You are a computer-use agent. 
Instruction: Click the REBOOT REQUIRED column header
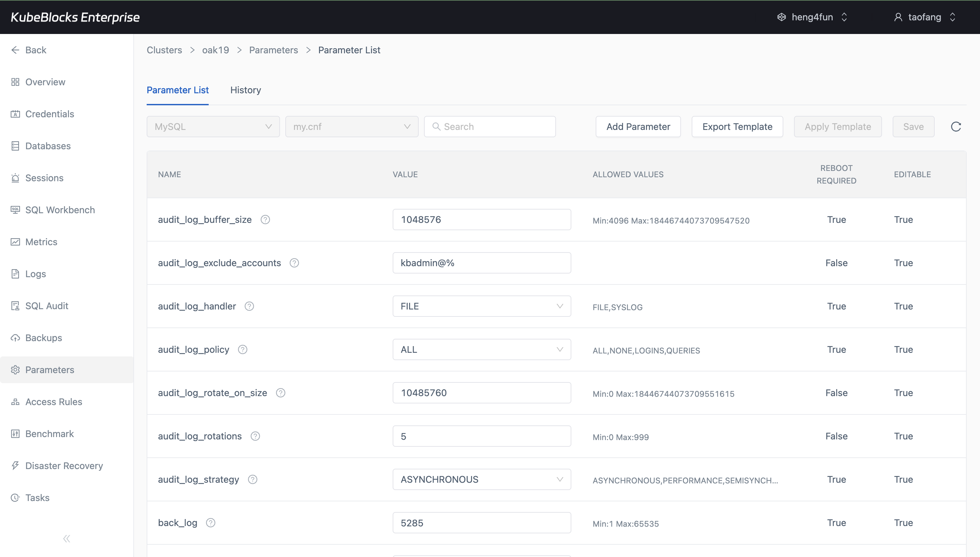click(x=837, y=175)
